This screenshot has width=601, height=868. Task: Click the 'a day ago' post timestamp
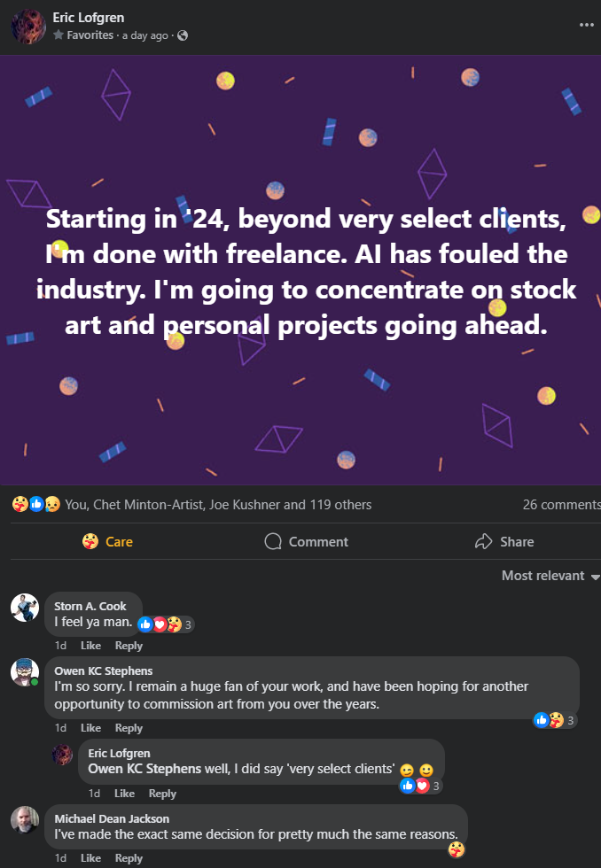tap(144, 35)
